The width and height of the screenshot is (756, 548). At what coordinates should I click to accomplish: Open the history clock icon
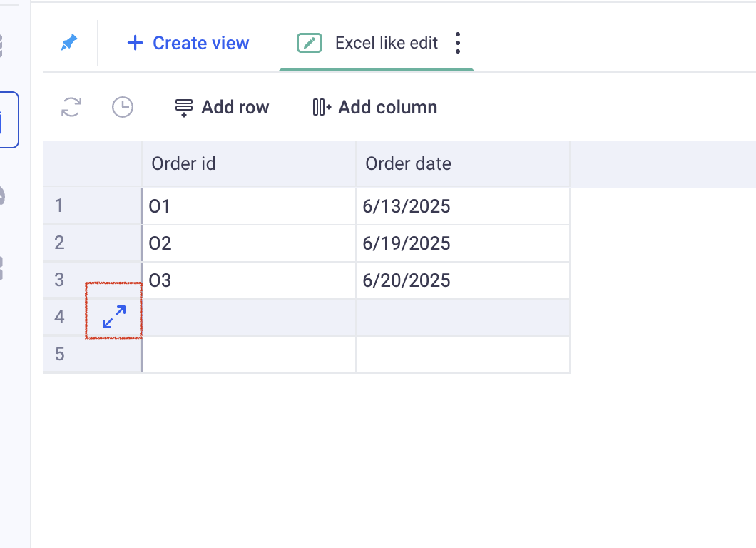click(123, 108)
